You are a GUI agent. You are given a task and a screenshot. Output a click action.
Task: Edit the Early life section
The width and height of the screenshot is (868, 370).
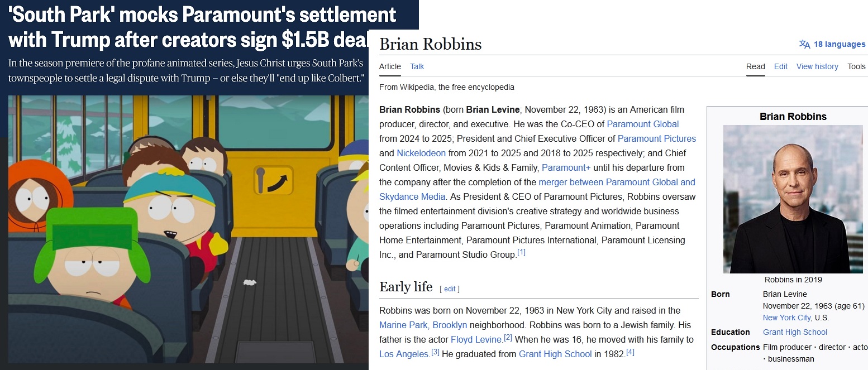pos(450,289)
